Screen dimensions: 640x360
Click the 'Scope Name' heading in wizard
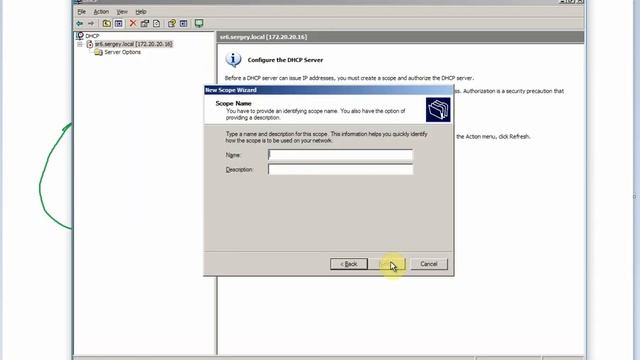(233, 104)
